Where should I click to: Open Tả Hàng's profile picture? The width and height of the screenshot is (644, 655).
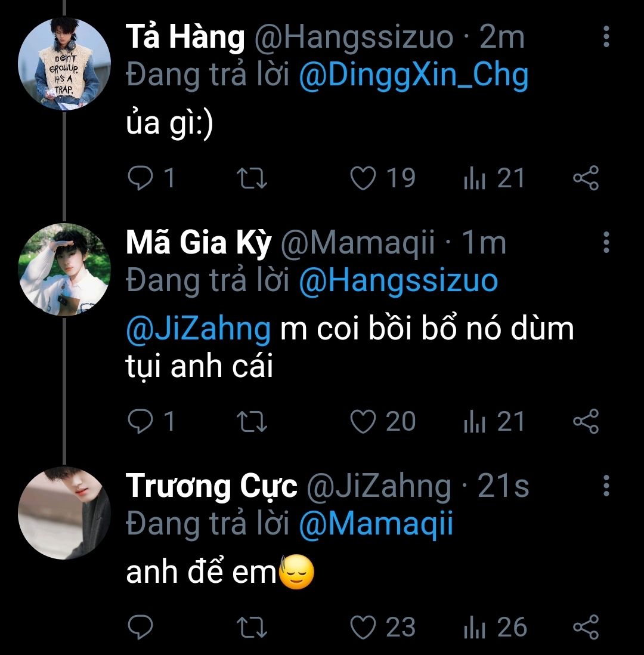[x=65, y=64]
